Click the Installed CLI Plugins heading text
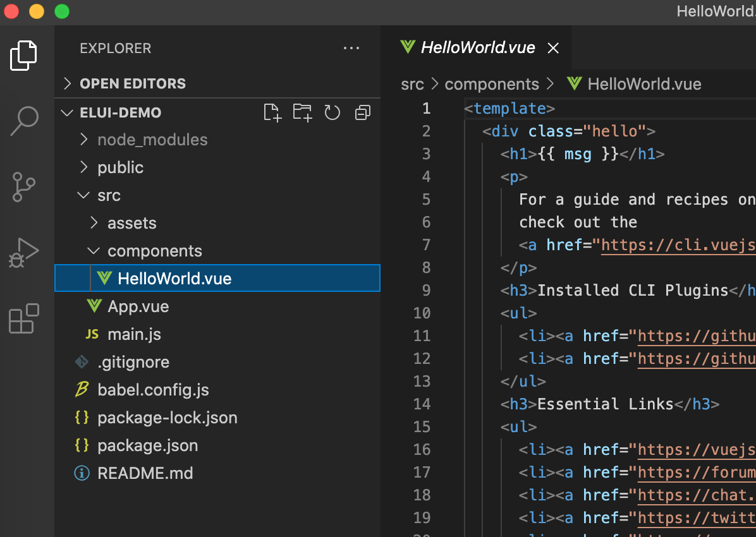The image size is (756, 537). 633,291
